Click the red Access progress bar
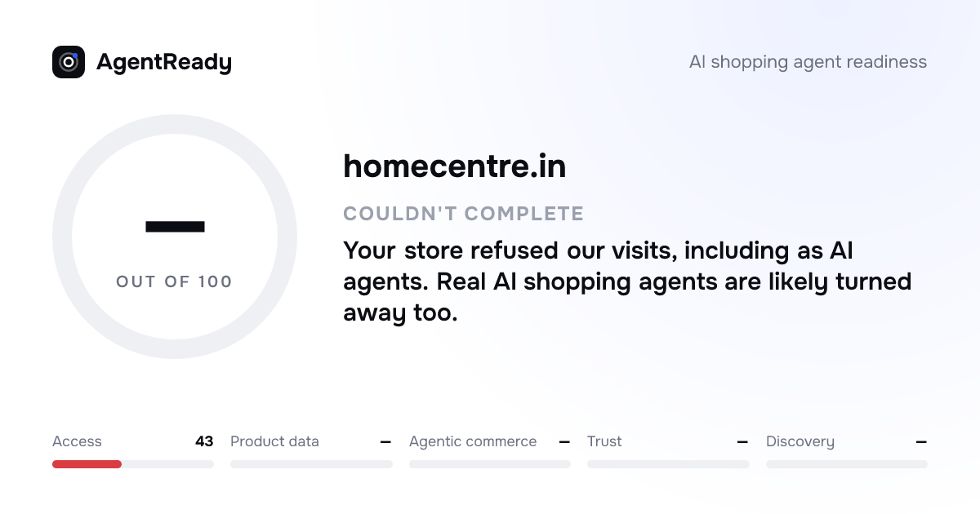 (87, 464)
